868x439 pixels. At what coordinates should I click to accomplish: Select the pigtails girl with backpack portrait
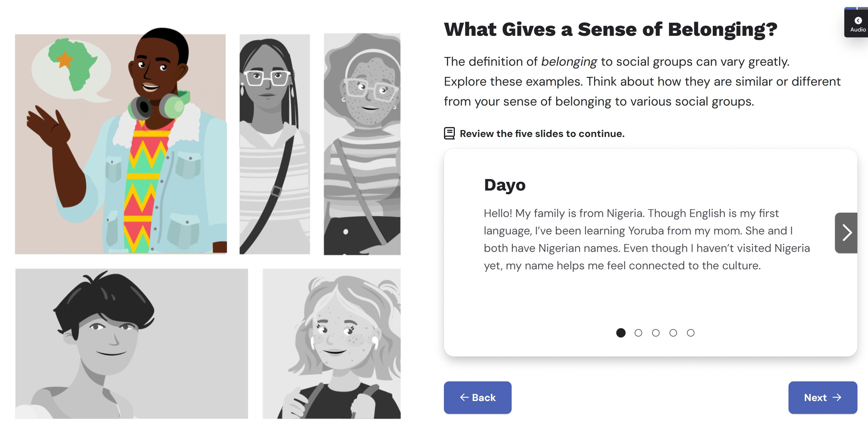pos(331,343)
